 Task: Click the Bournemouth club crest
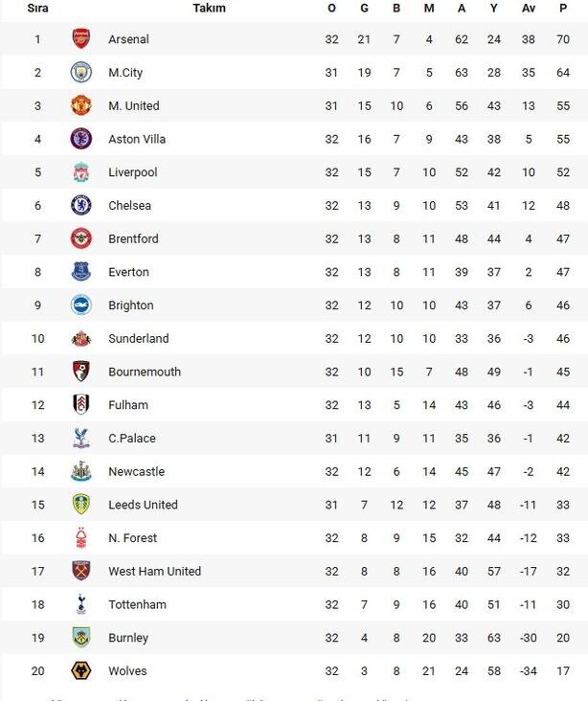(x=81, y=372)
